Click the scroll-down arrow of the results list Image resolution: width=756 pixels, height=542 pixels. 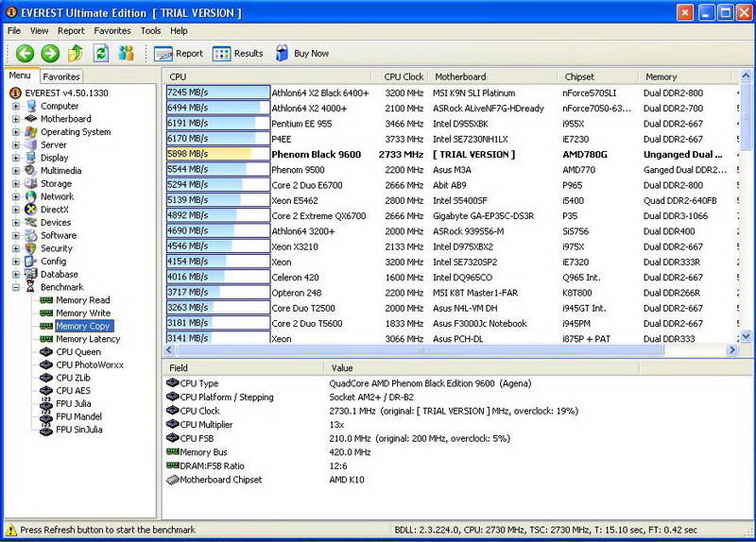click(x=746, y=336)
